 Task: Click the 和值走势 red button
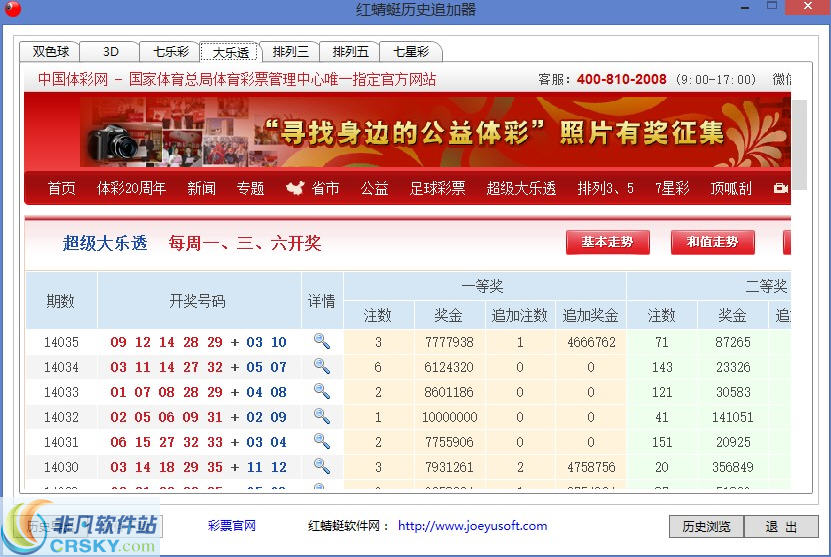click(712, 242)
